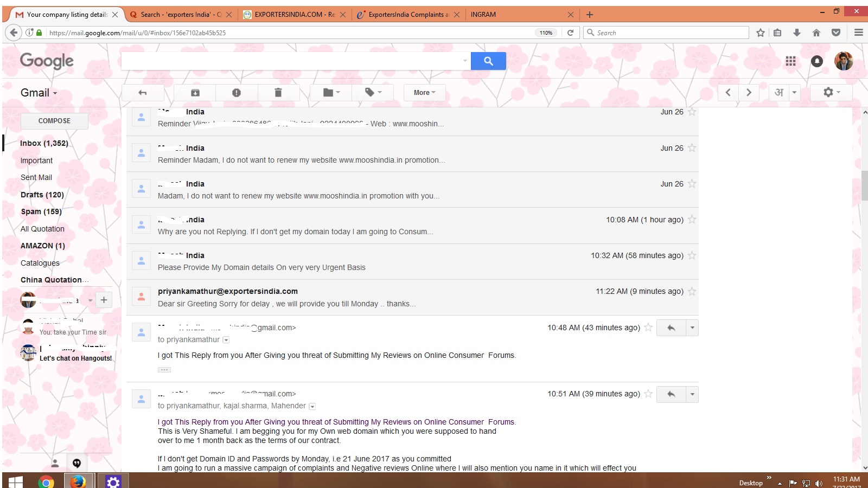Switch to 'Search - exporters India' tab
The height and width of the screenshot is (488, 868).
pos(181,15)
